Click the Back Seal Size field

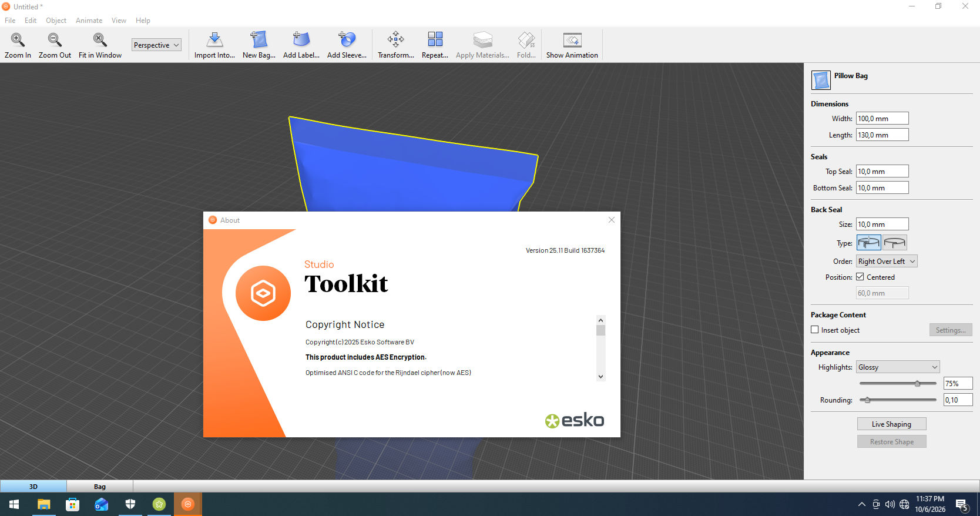tap(882, 224)
